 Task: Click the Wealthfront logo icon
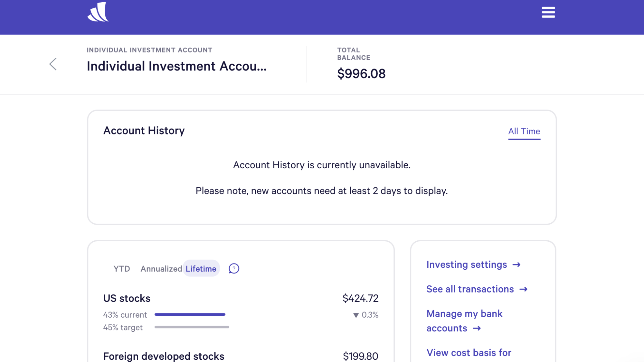click(98, 12)
